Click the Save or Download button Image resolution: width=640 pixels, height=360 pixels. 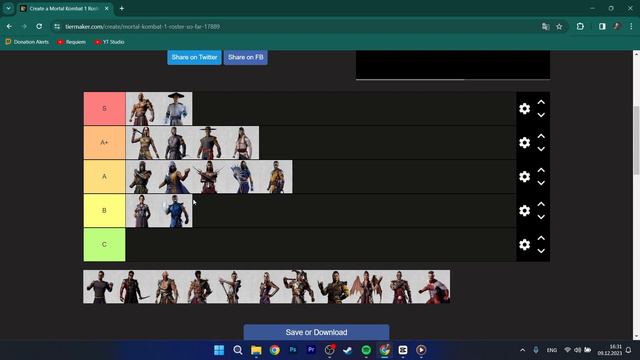[316, 332]
